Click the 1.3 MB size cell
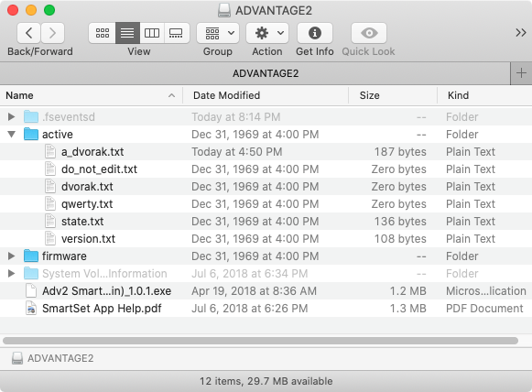Screen dimensions: 532x392 click(407, 308)
